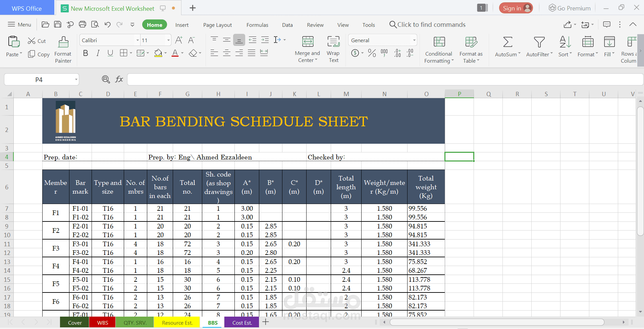Viewport: 644px width, 329px height.
Task: Click the Insert Function fx icon
Action: pyautogui.click(x=119, y=79)
